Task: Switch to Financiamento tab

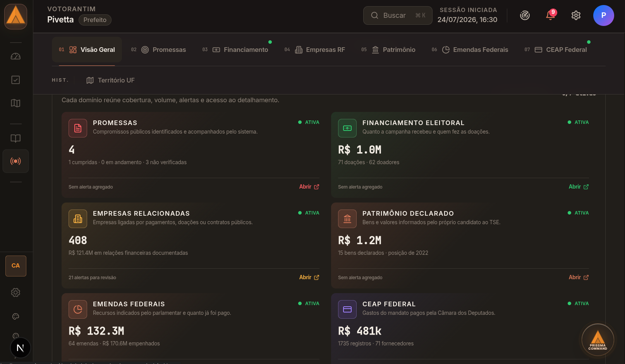Action: pos(235,50)
